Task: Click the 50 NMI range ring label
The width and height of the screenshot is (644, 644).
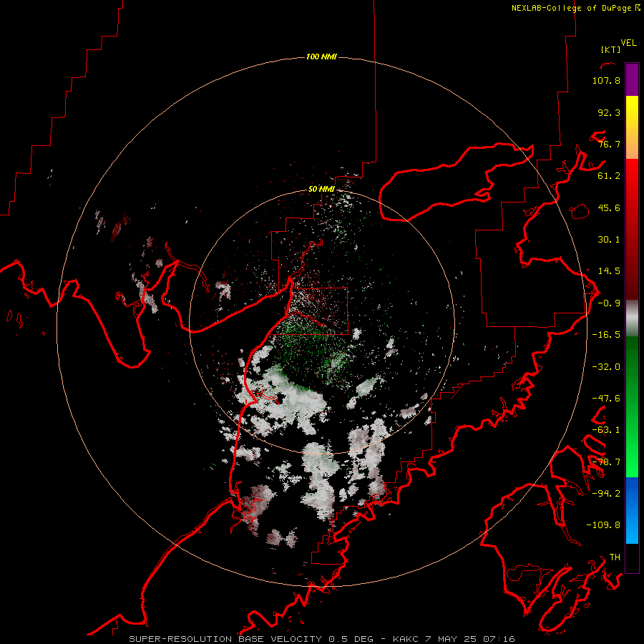Action: click(321, 189)
